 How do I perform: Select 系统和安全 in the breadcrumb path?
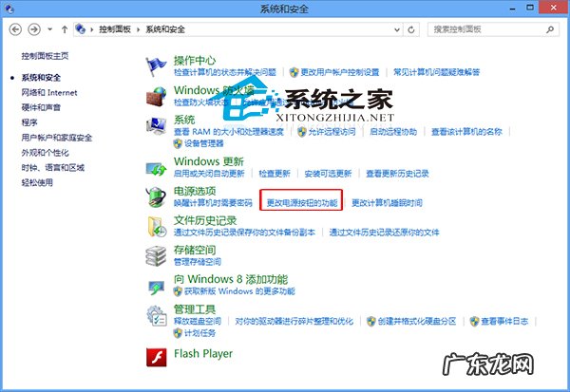pos(165,29)
